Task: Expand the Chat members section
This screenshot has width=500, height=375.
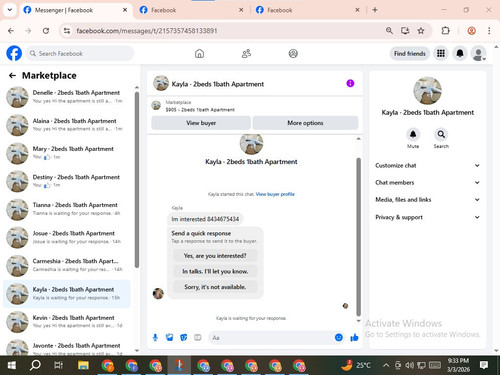Action: 428,182
